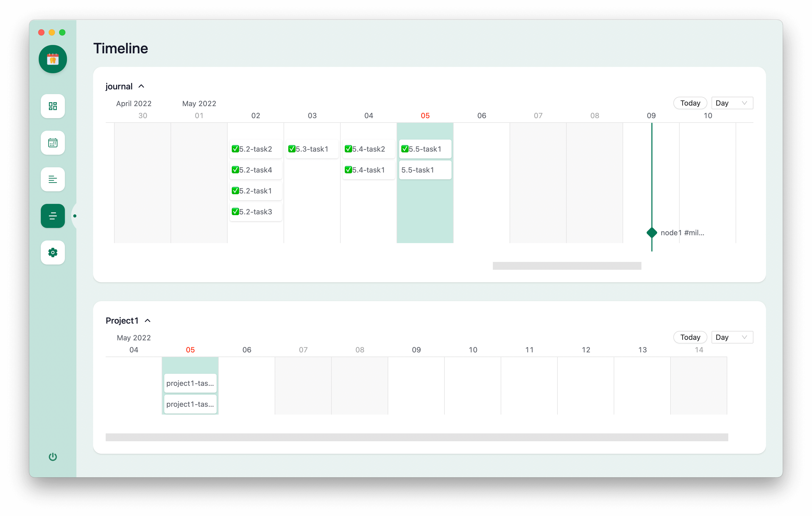812x516 pixels.
Task: Click the app logo calendar icon
Action: point(53,59)
